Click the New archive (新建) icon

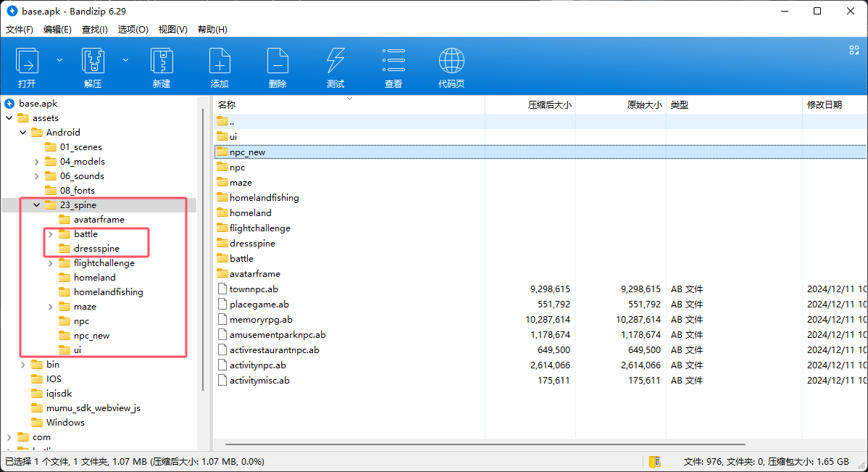pyautogui.click(x=162, y=61)
